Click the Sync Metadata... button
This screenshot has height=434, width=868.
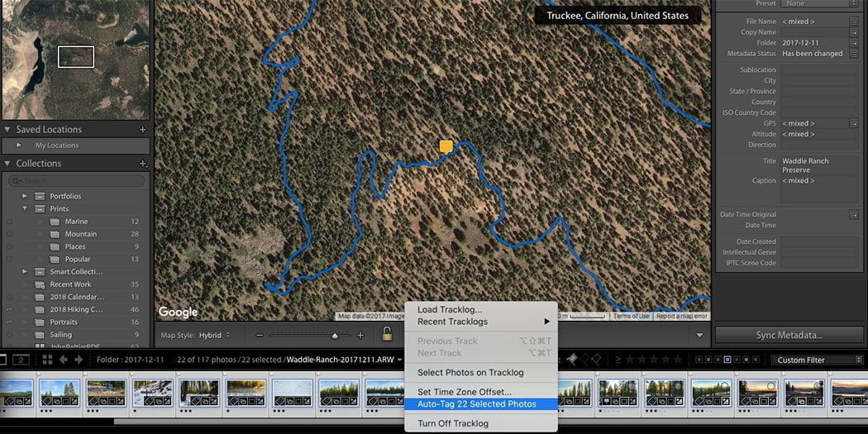(x=789, y=335)
